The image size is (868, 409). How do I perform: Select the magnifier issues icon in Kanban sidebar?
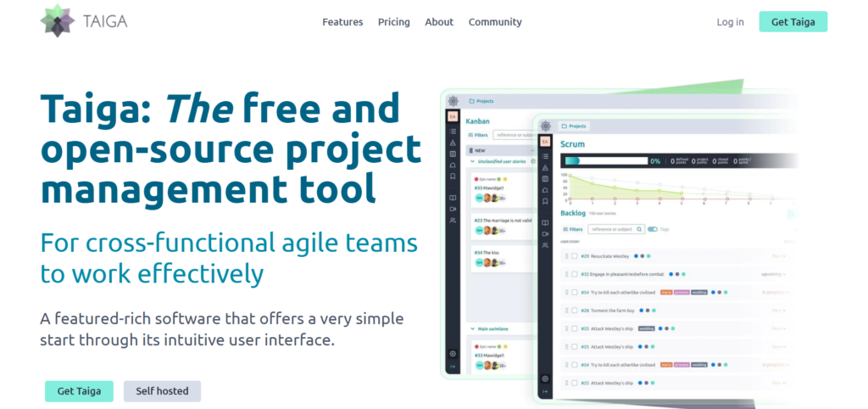point(453,165)
